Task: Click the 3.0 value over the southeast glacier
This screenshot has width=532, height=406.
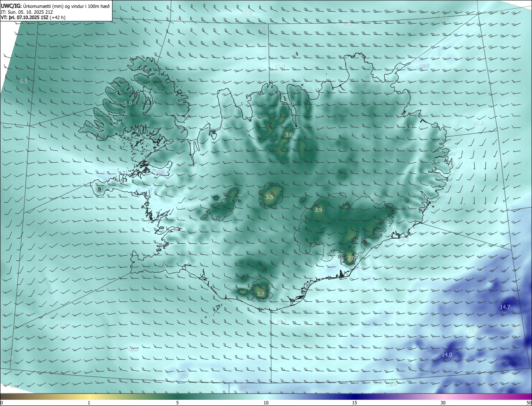Action: [351, 258]
